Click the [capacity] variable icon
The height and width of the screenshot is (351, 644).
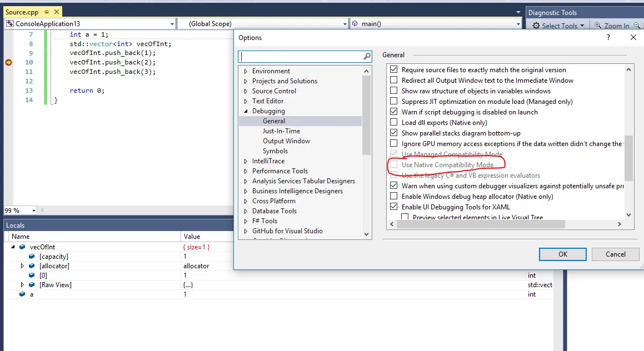[x=32, y=257]
